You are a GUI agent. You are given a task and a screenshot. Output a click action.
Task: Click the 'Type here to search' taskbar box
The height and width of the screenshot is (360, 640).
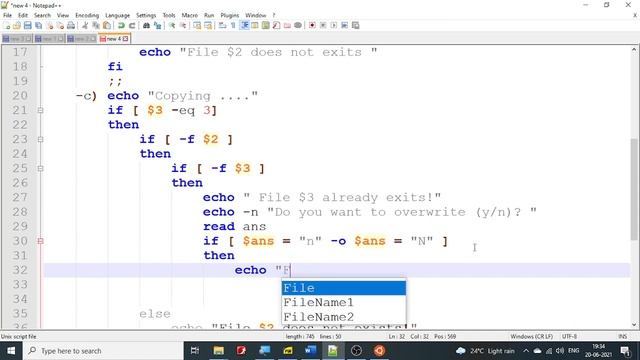point(103,351)
